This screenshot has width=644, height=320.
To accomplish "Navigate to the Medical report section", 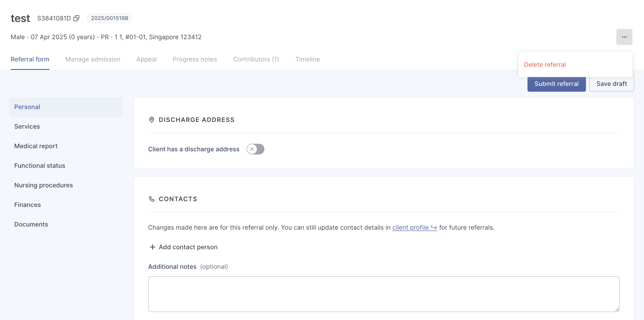I will click(x=36, y=146).
